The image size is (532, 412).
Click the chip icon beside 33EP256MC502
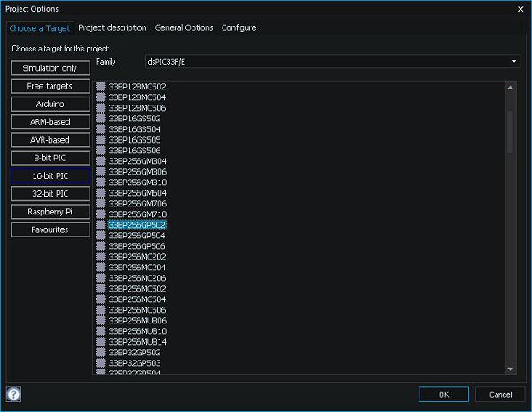100,288
